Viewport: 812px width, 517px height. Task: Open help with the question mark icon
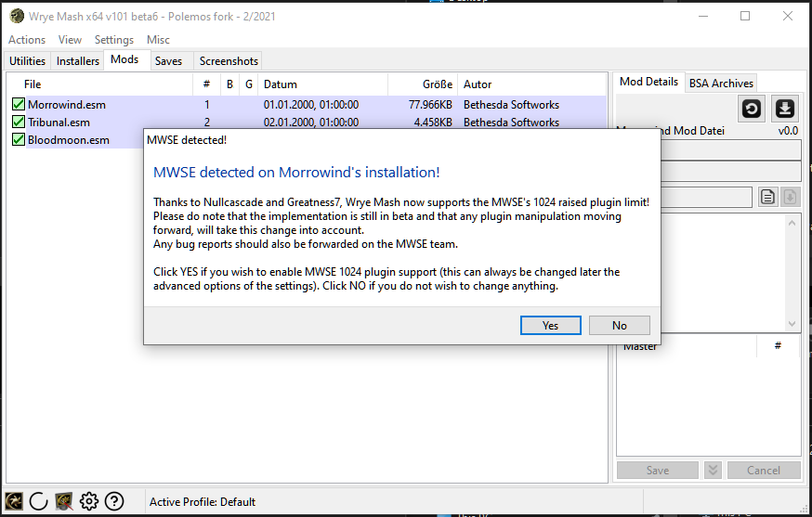click(x=114, y=501)
